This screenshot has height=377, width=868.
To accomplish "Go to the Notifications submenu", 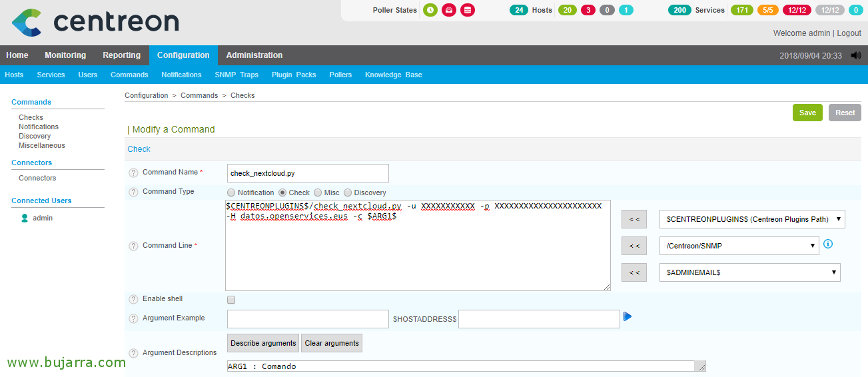I will [x=181, y=75].
